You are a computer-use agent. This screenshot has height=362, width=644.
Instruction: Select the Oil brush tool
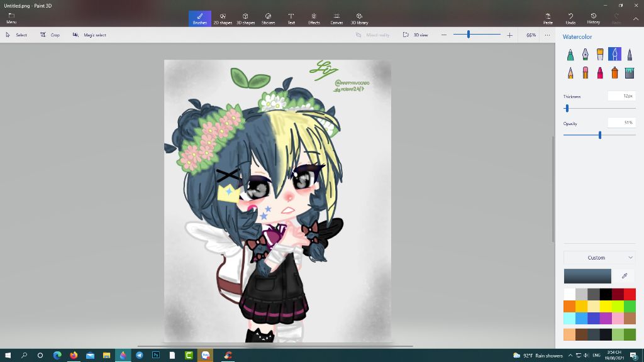(x=600, y=54)
